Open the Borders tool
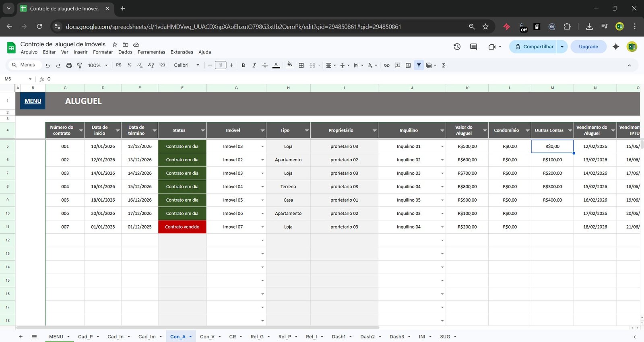644x342 pixels. pyautogui.click(x=301, y=65)
